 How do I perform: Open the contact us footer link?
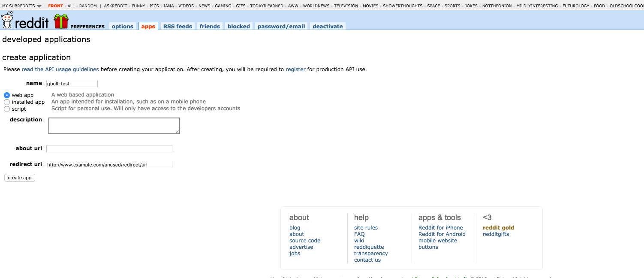[367, 260]
